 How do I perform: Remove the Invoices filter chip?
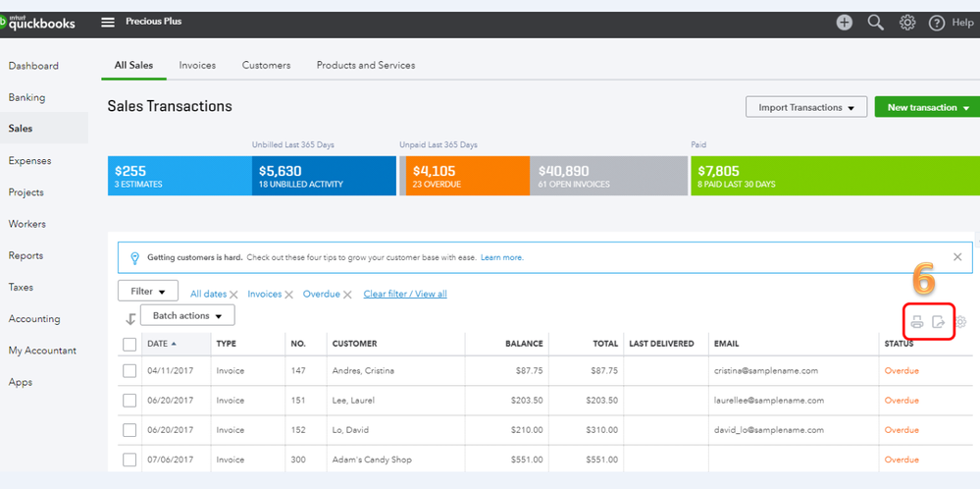tap(288, 295)
